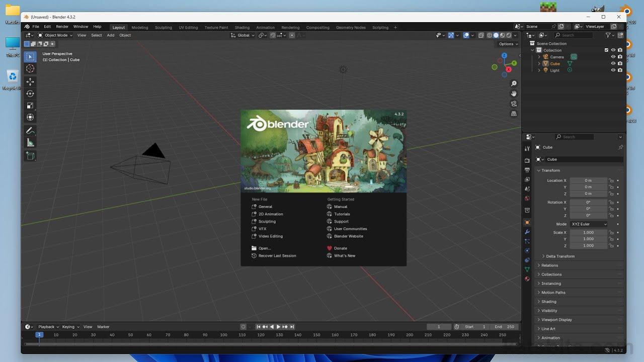The width and height of the screenshot is (644, 362).
Task: Toggle viewport overlays button
Action: click(466, 35)
